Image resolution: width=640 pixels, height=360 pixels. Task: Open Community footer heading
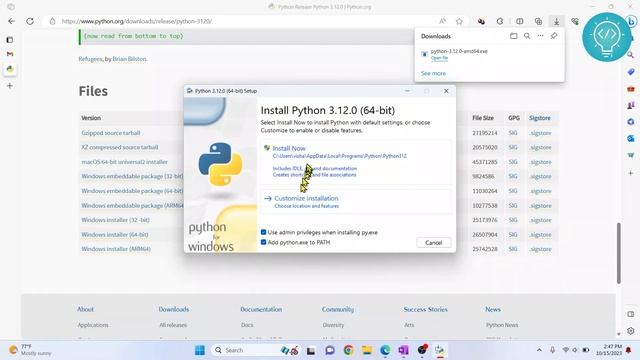[x=338, y=309]
